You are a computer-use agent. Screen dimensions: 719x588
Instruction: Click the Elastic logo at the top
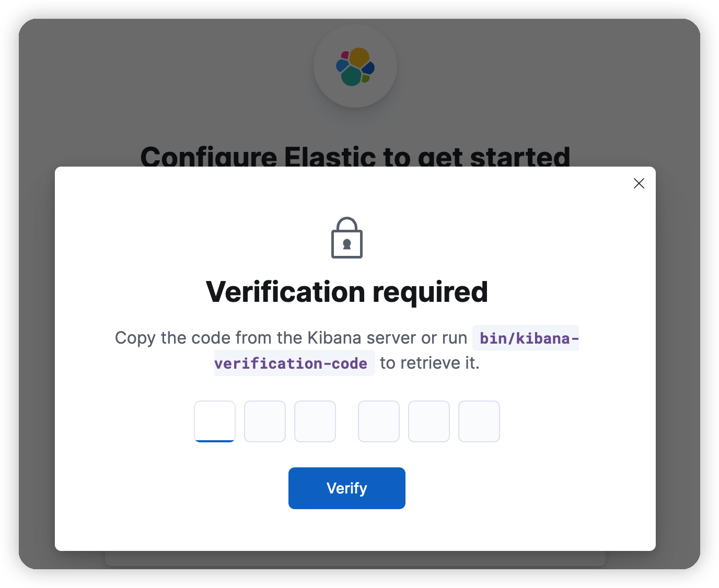tap(355, 66)
